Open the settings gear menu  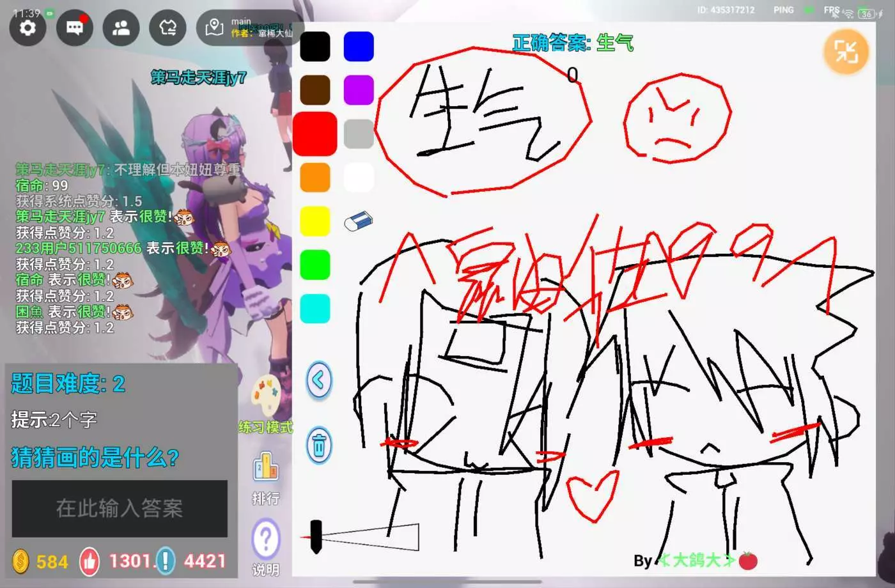pyautogui.click(x=27, y=27)
